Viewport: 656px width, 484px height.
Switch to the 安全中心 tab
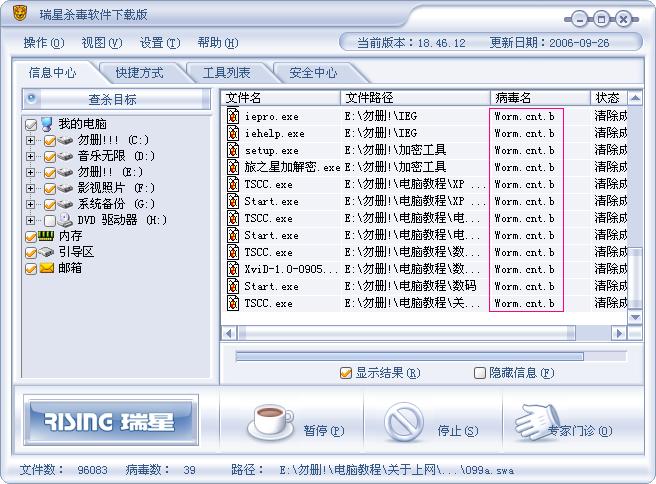click(313, 73)
